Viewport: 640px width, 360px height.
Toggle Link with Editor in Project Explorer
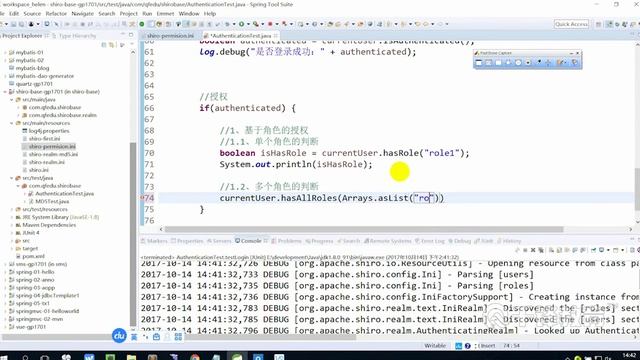tap(111, 45)
